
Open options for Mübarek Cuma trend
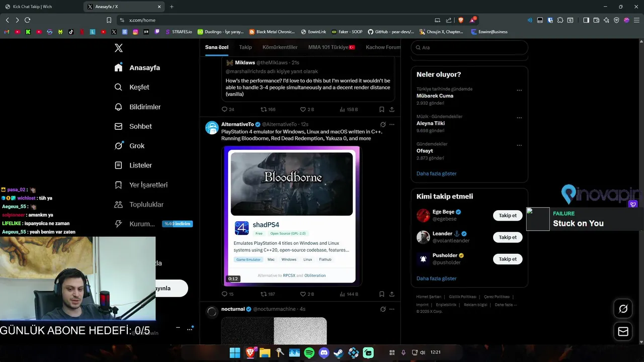(x=519, y=90)
